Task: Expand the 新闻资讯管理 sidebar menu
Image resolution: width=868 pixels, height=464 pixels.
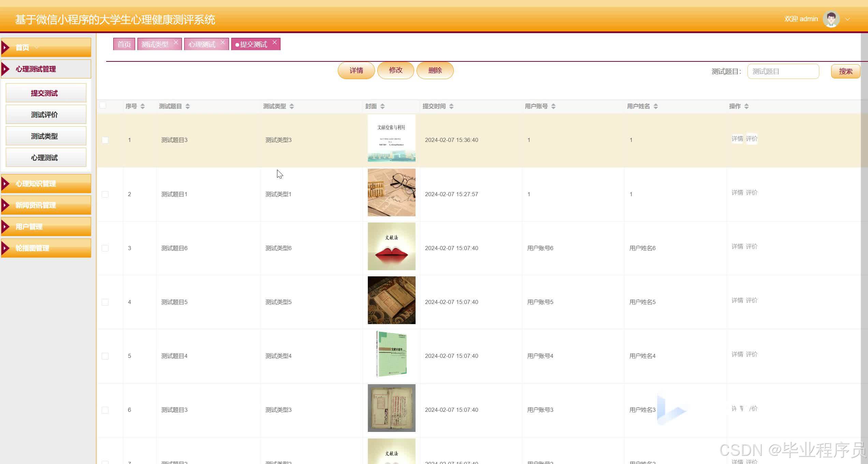Action: pyautogui.click(x=46, y=205)
